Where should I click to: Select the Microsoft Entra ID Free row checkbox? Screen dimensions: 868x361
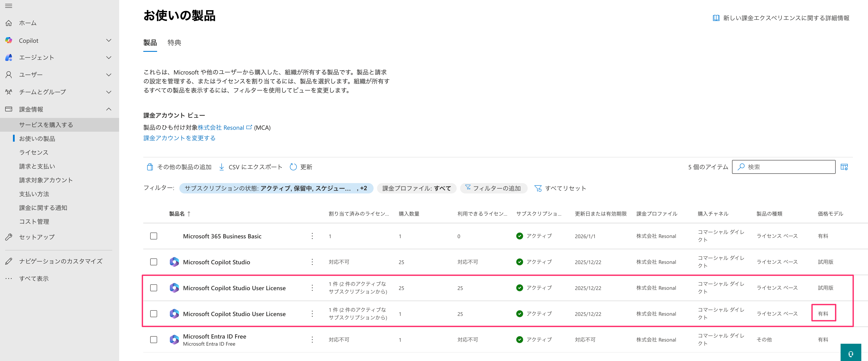[154, 339]
